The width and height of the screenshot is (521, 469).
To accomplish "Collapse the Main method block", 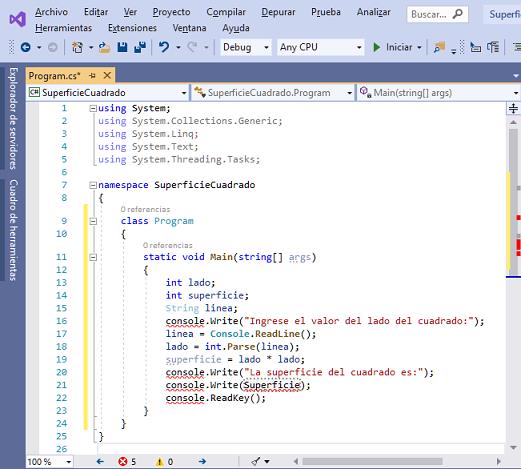I will pos(93,257).
